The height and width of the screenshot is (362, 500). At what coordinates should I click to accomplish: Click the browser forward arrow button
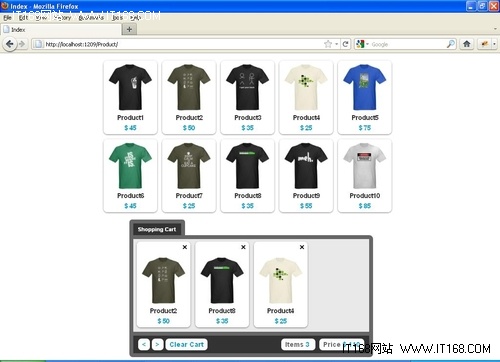point(22,44)
